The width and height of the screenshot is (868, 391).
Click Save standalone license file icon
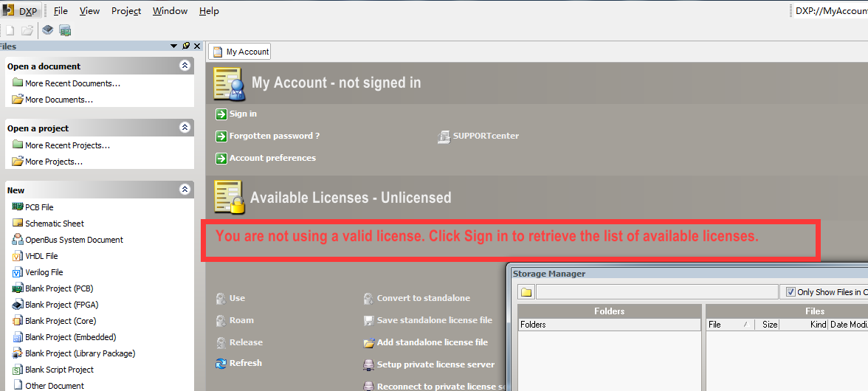tap(369, 321)
